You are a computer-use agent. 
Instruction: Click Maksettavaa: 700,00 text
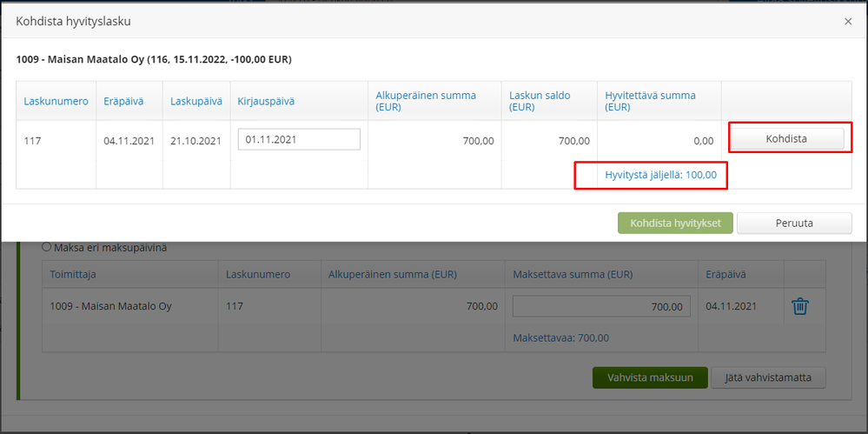pyautogui.click(x=560, y=337)
